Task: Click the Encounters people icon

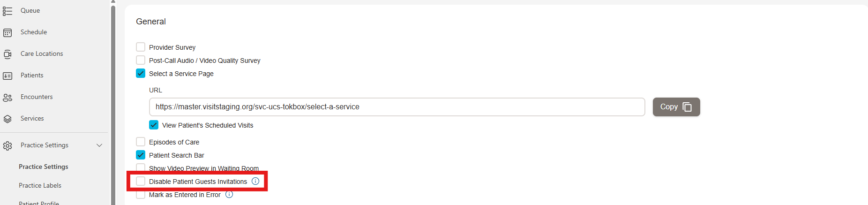Action: coord(7,97)
